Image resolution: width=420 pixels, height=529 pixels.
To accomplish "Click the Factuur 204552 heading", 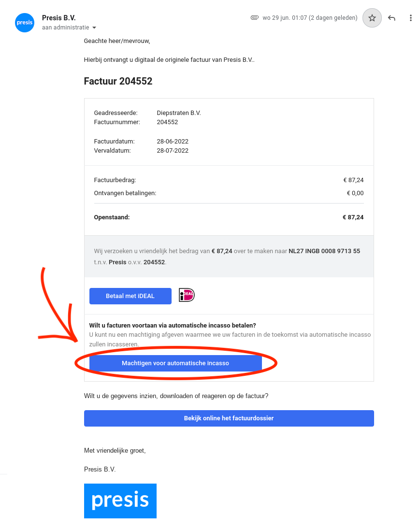I will coord(118,81).
